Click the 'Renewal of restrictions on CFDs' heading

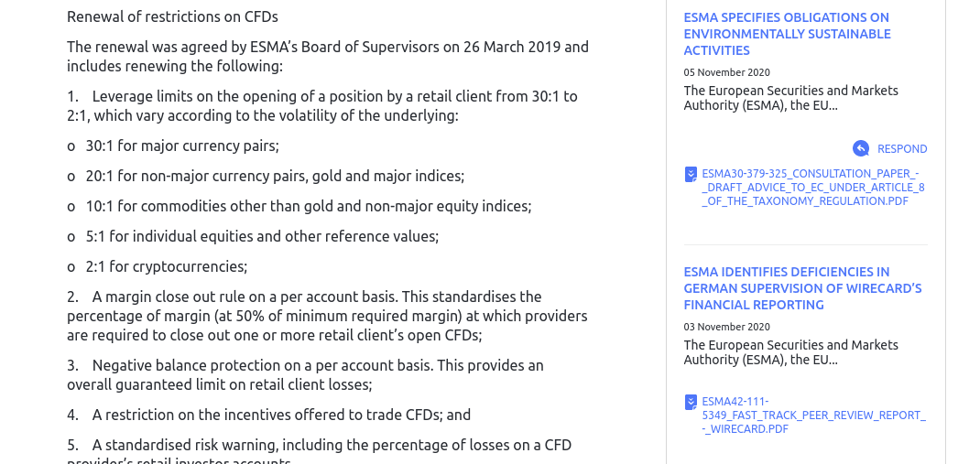tap(172, 16)
